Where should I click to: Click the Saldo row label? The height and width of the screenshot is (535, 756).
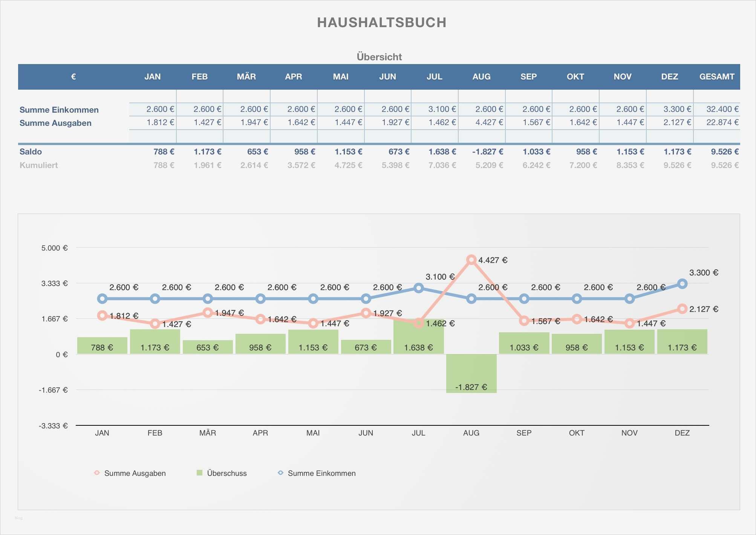(30, 152)
